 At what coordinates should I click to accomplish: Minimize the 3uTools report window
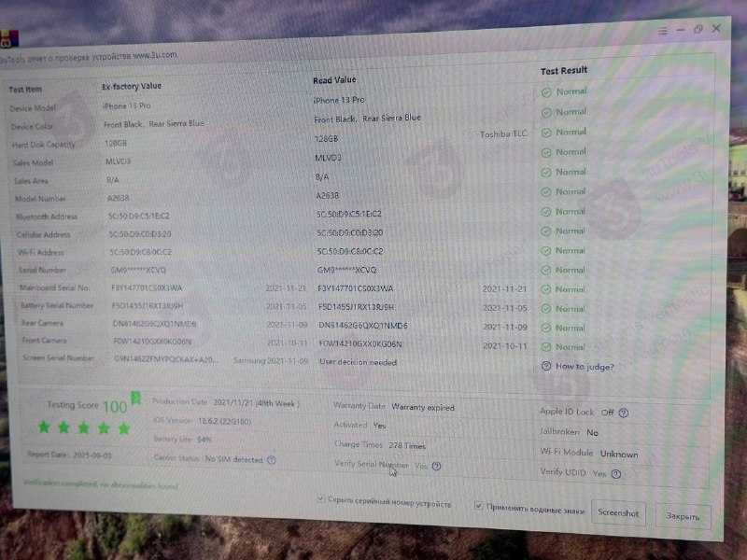(x=681, y=31)
